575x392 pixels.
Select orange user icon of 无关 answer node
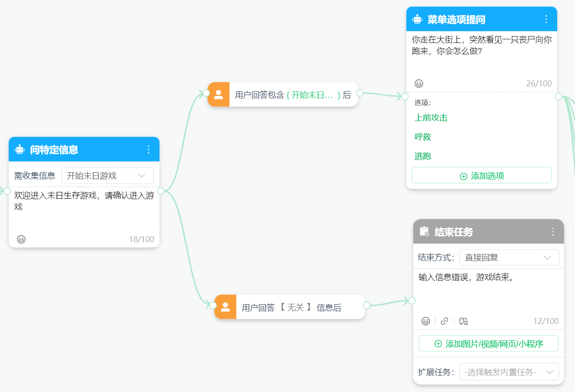[x=225, y=307]
